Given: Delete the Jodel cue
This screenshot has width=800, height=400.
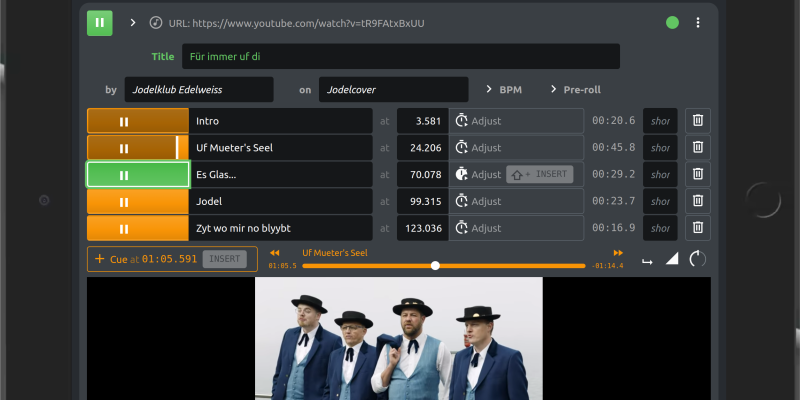Looking at the screenshot, I should [x=698, y=202].
